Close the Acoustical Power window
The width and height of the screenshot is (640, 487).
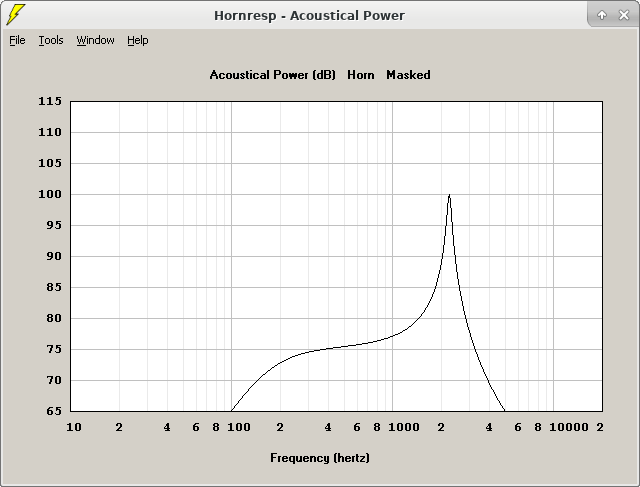(x=624, y=15)
